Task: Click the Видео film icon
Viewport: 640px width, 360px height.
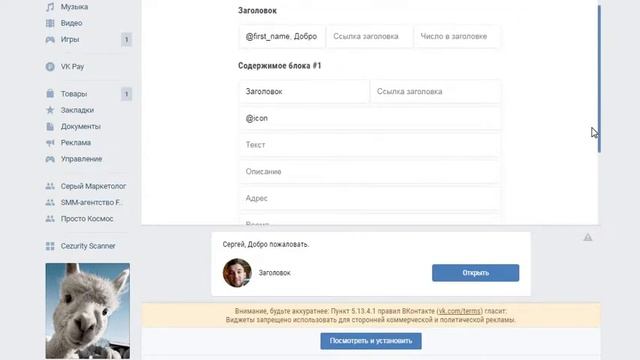Action: click(x=50, y=23)
